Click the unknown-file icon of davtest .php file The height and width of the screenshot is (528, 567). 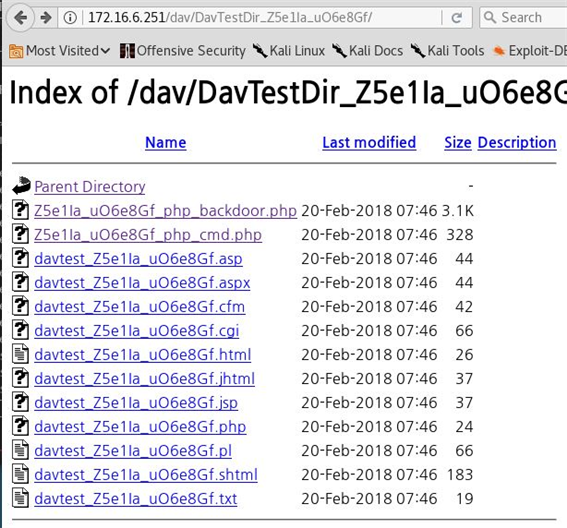(x=20, y=426)
